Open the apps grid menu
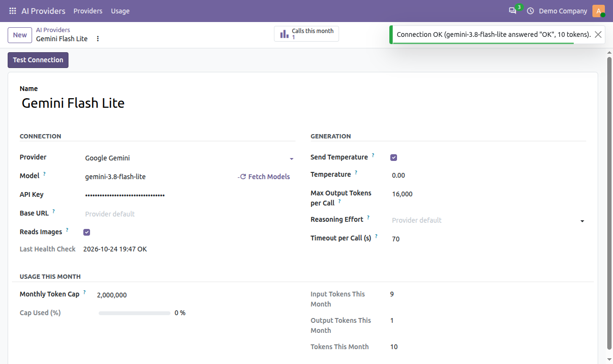 13,11
